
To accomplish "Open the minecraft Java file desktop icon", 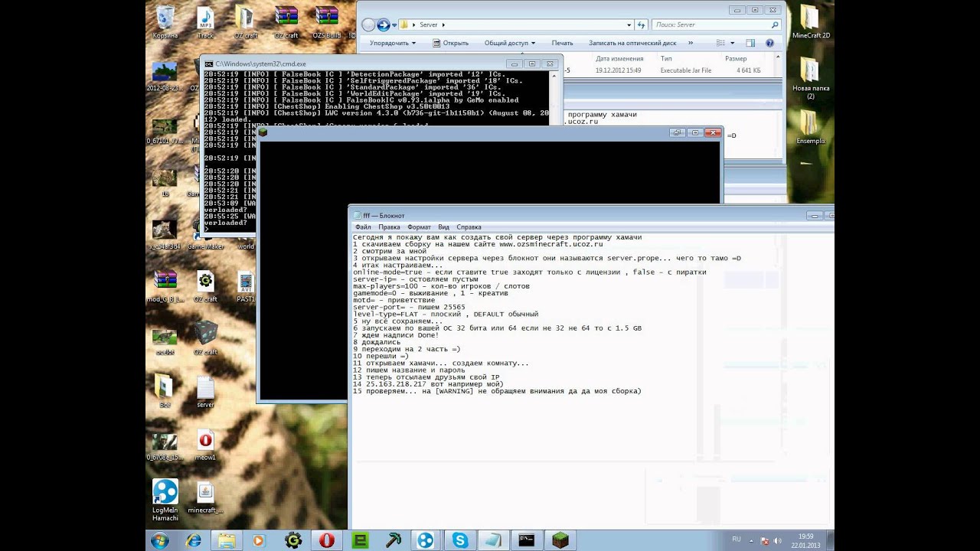I will pyautogui.click(x=205, y=496).
